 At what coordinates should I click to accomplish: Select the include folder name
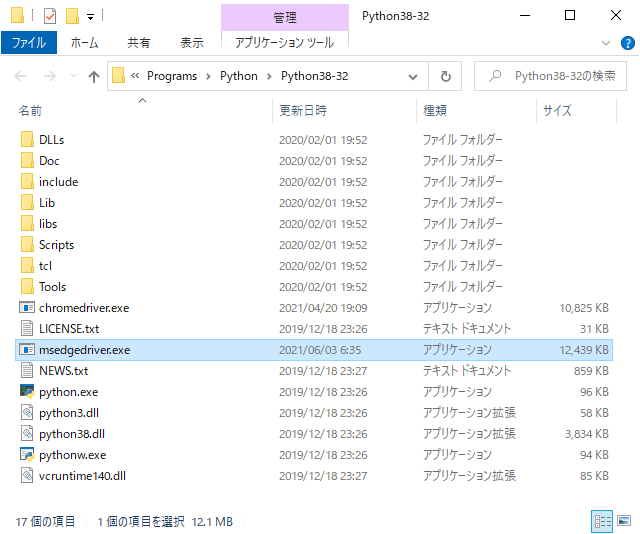(58, 182)
